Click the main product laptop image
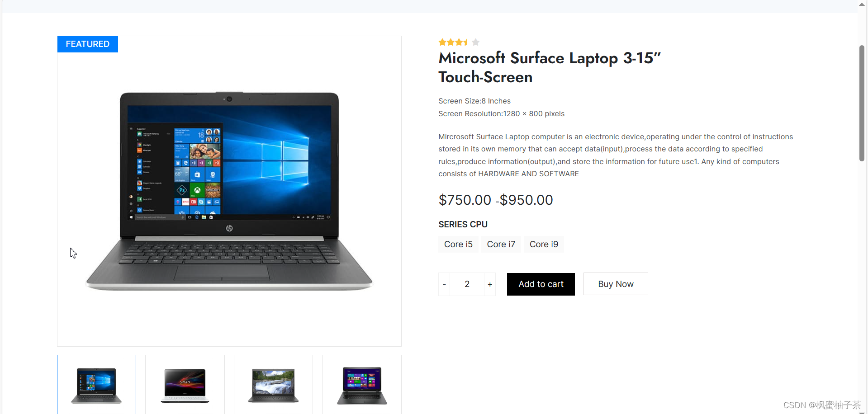This screenshot has width=868, height=414. coord(229,191)
